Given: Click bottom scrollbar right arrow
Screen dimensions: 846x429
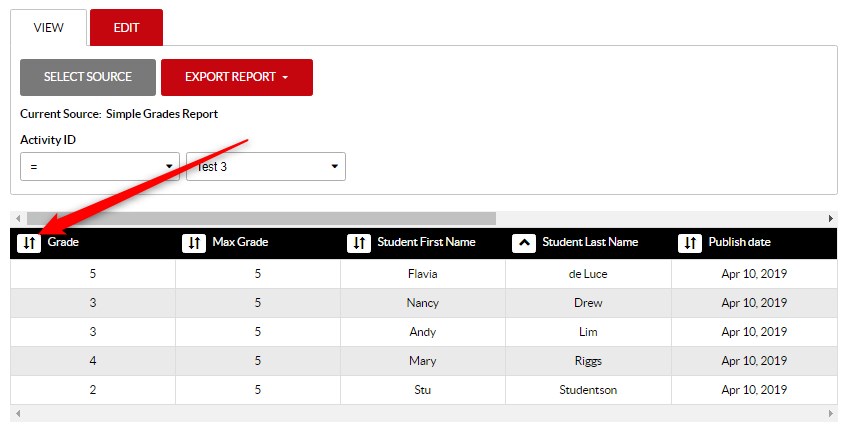Looking at the screenshot, I should (x=830, y=413).
